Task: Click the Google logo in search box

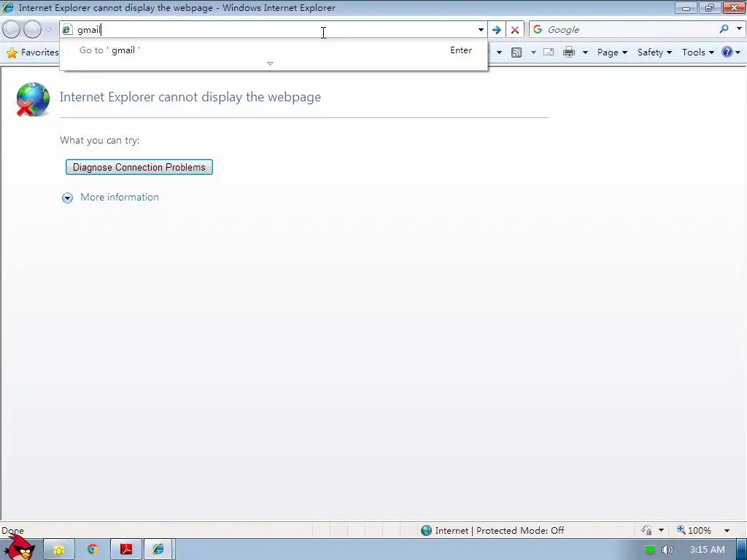Action: coord(538,29)
